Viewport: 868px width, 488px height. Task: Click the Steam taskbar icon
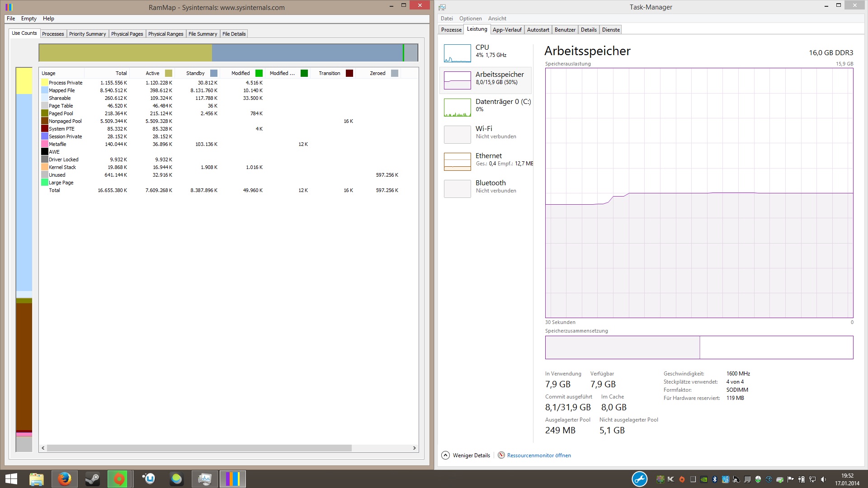(93, 479)
